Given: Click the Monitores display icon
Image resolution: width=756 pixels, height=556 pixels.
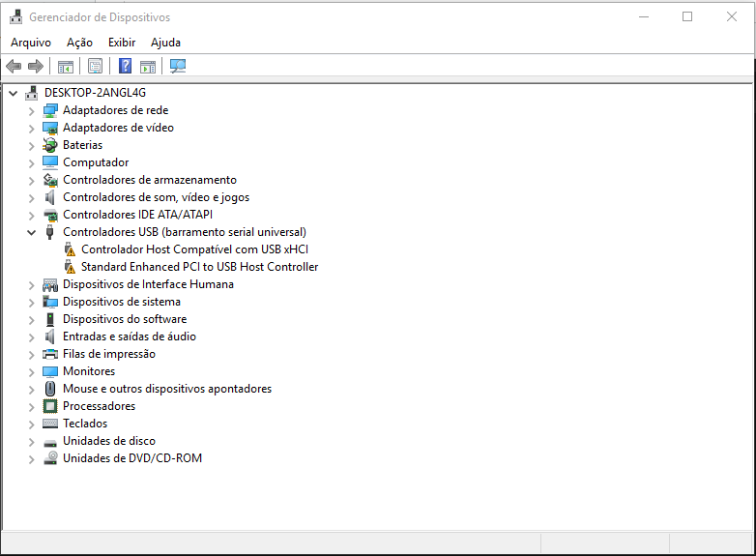Looking at the screenshot, I should coord(50,371).
